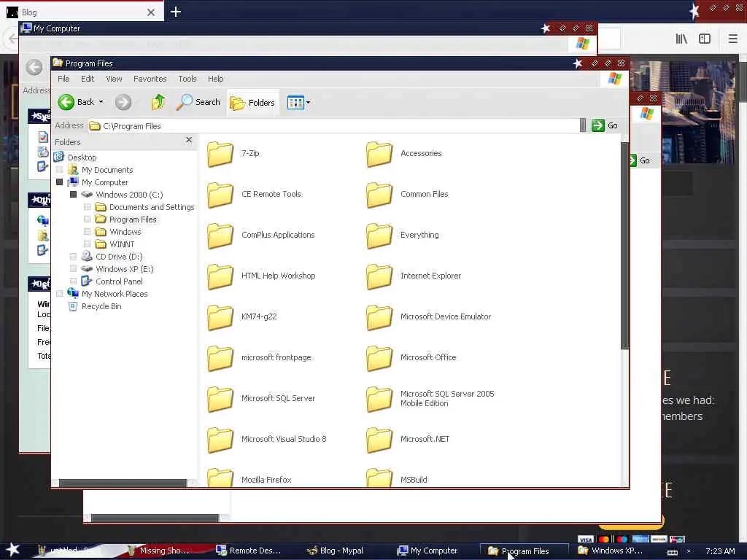Select the Microsoft Office folder icon

(379, 358)
